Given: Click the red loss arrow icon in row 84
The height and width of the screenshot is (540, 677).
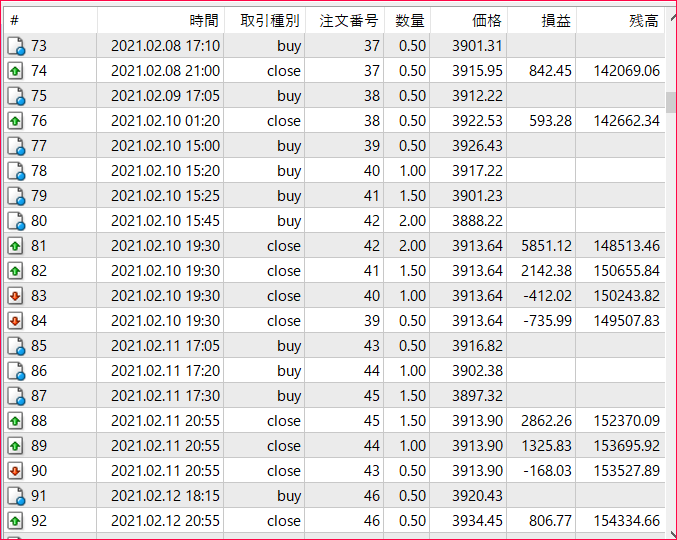Looking at the screenshot, I should point(16,321).
